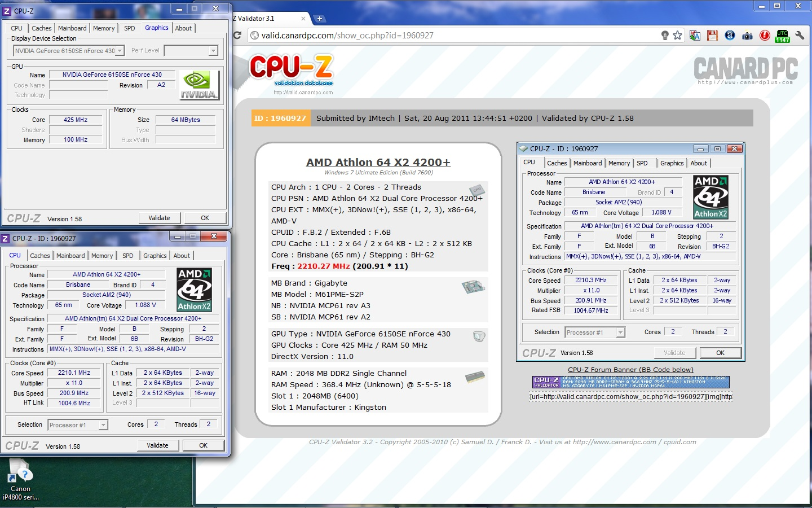Image resolution: width=812 pixels, height=508 pixels.
Task: Open Mainboard tab in CPU-Z ID 1960927 window
Action: coord(70,256)
